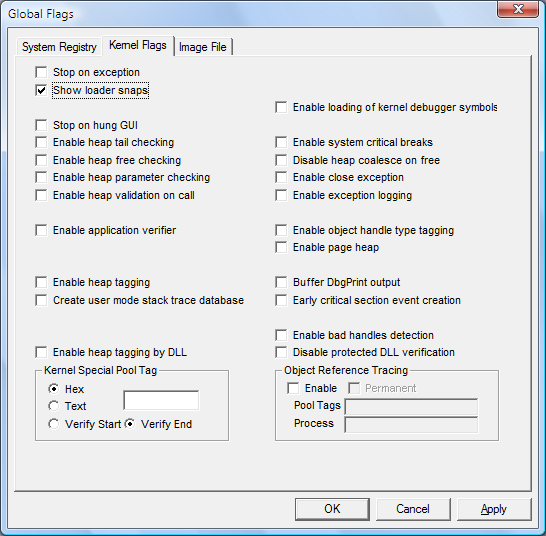Image resolution: width=546 pixels, height=536 pixels.
Task: Toggle Enable heap free checking
Action: (x=41, y=160)
